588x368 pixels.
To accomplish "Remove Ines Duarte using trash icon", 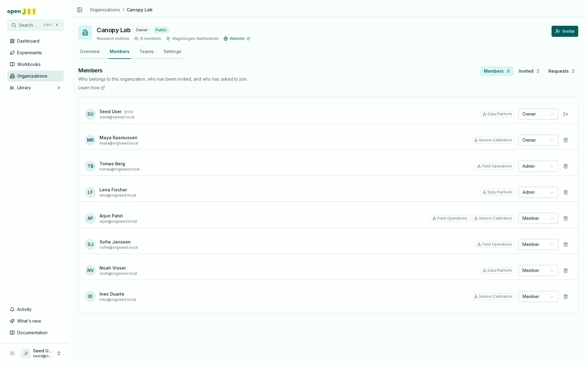I will 566,297.
